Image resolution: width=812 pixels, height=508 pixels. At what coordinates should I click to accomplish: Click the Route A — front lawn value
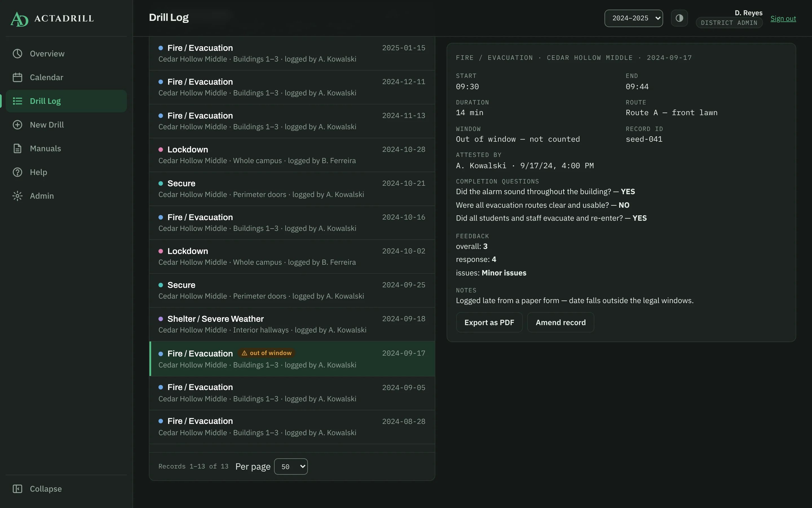tap(671, 113)
